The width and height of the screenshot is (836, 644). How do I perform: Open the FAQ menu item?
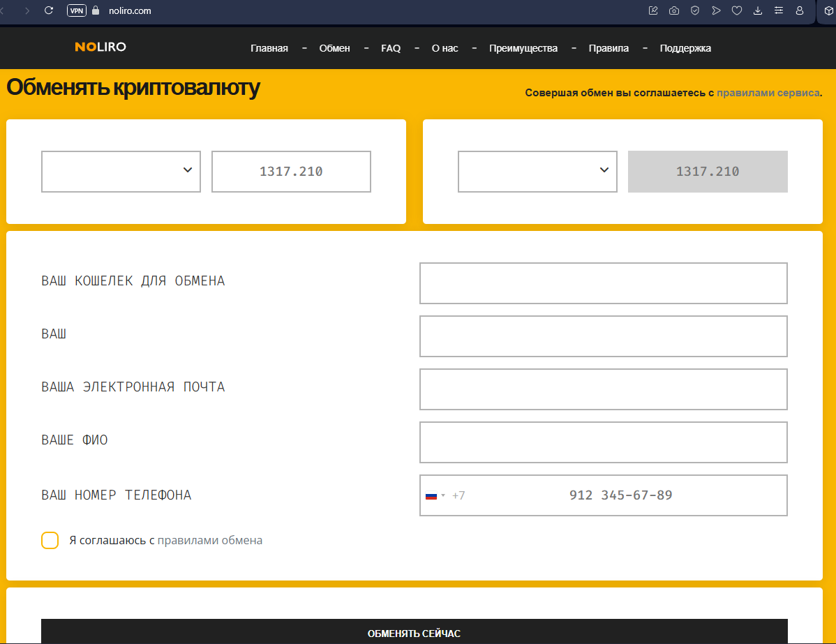pyautogui.click(x=391, y=48)
